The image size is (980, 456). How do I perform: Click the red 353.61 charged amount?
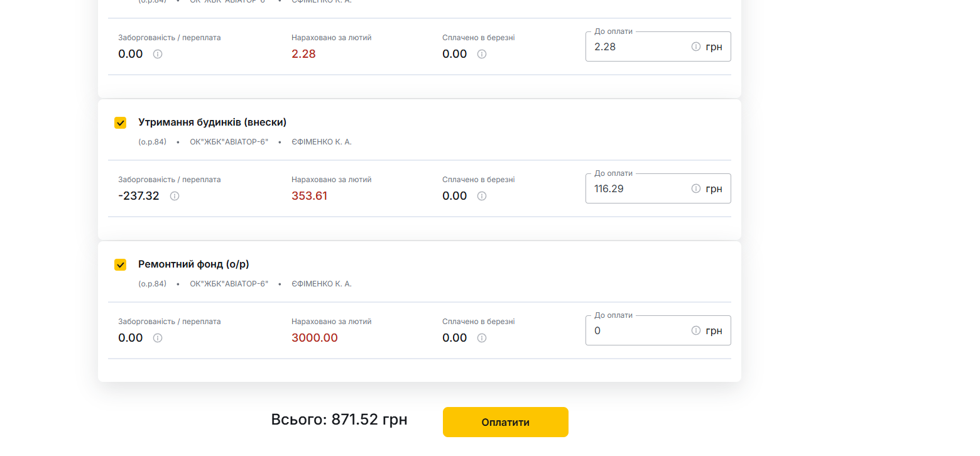click(x=309, y=196)
